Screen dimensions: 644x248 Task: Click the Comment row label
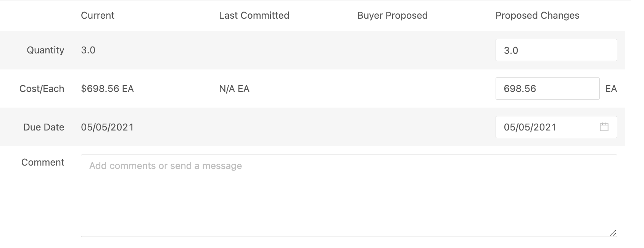[x=43, y=162]
